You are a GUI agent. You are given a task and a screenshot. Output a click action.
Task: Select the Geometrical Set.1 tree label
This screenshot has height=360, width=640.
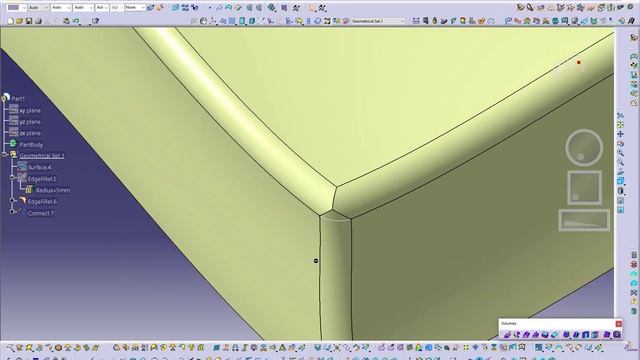[42, 156]
